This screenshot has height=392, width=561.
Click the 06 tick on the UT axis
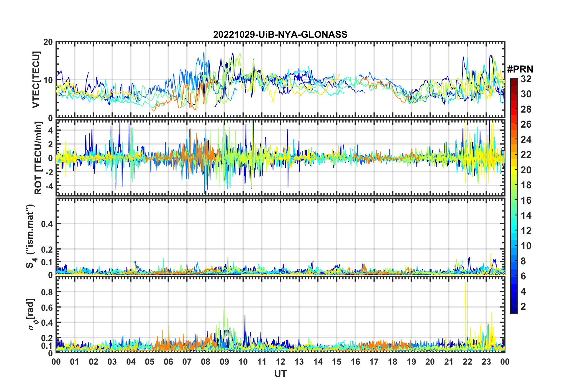pyautogui.click(x=168, y=362)
